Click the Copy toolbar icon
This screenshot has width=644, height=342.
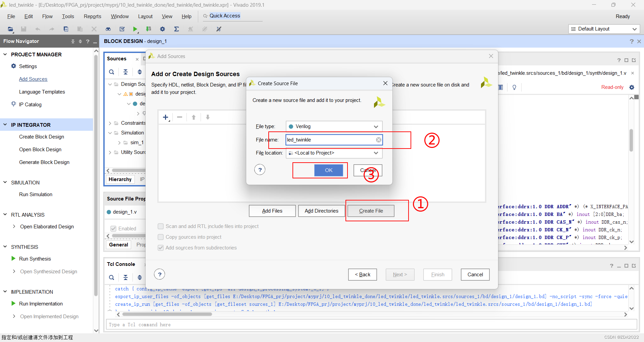tap(66, 29)
